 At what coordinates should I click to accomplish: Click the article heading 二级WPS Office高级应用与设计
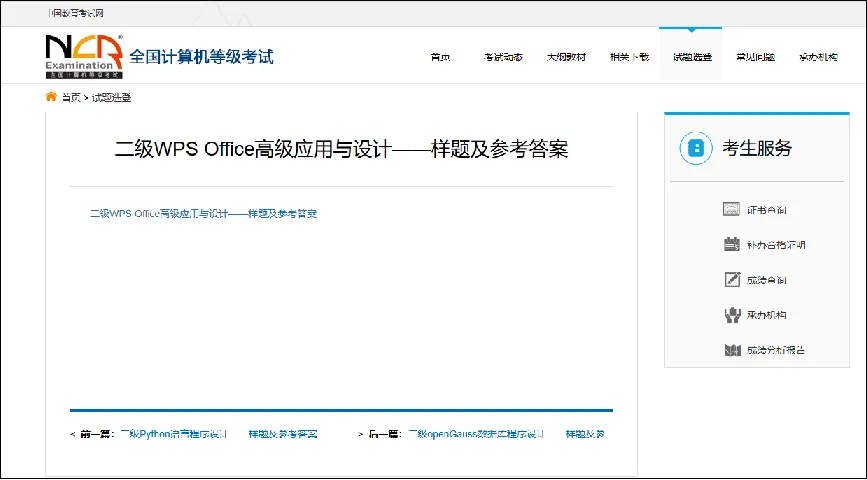pos(341,149)
